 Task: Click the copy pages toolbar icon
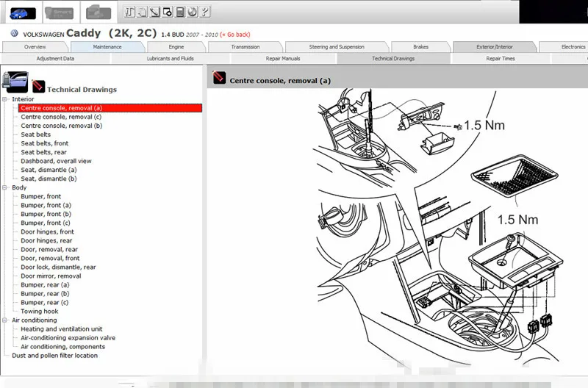tap(142, 12)
